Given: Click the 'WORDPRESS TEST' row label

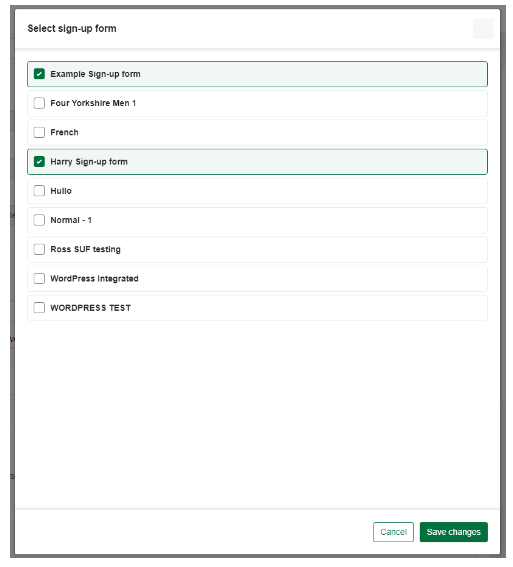Looking at the screenshot, I should click(x=90, y=308).
